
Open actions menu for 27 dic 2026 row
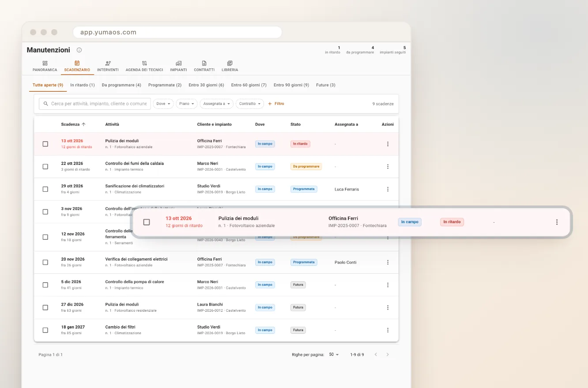388,307
